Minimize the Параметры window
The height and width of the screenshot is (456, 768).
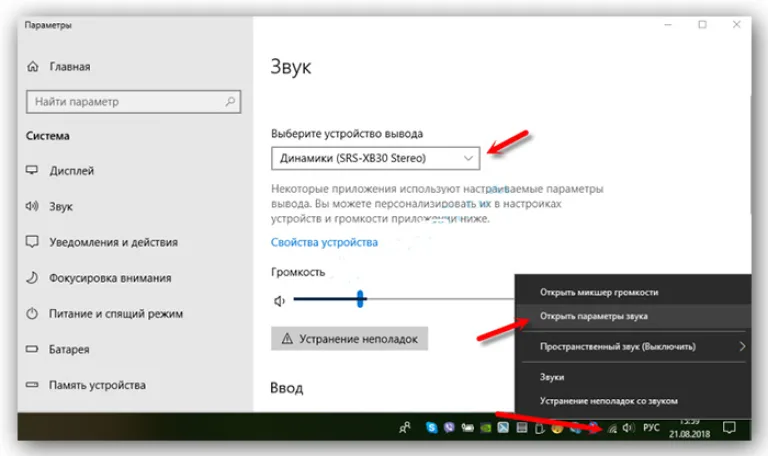pyautogui.click(x=668, y=24)
